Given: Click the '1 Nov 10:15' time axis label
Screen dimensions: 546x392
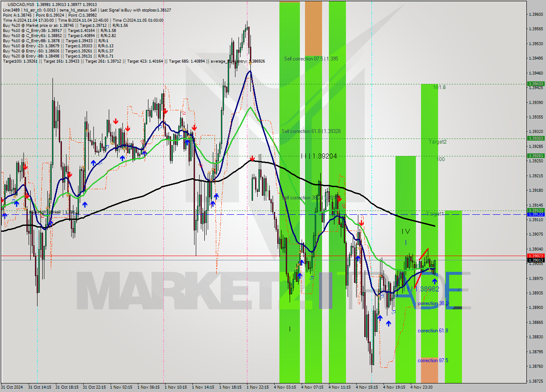Looking at the screenshot, I should click(176, 387).
